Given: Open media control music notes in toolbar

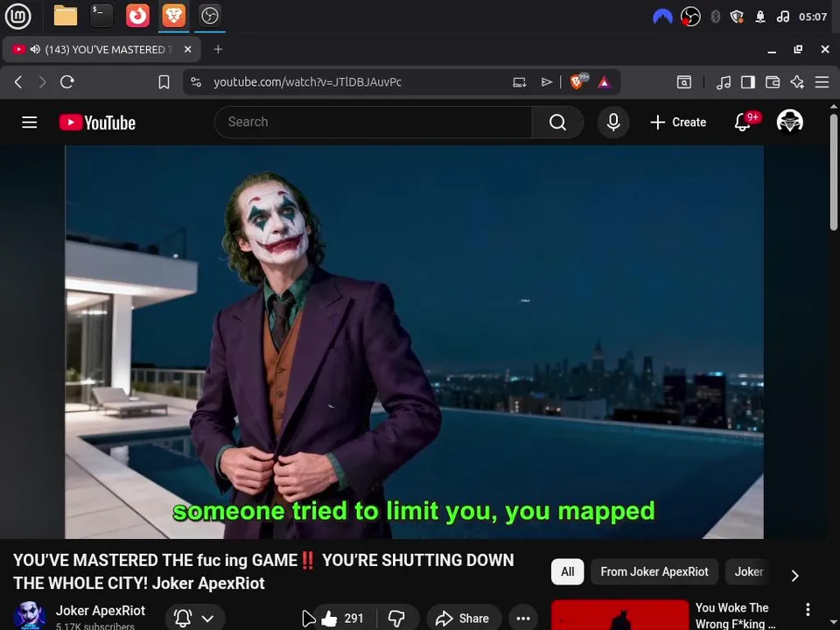Looking at the screenshot, I should point(724,82).
